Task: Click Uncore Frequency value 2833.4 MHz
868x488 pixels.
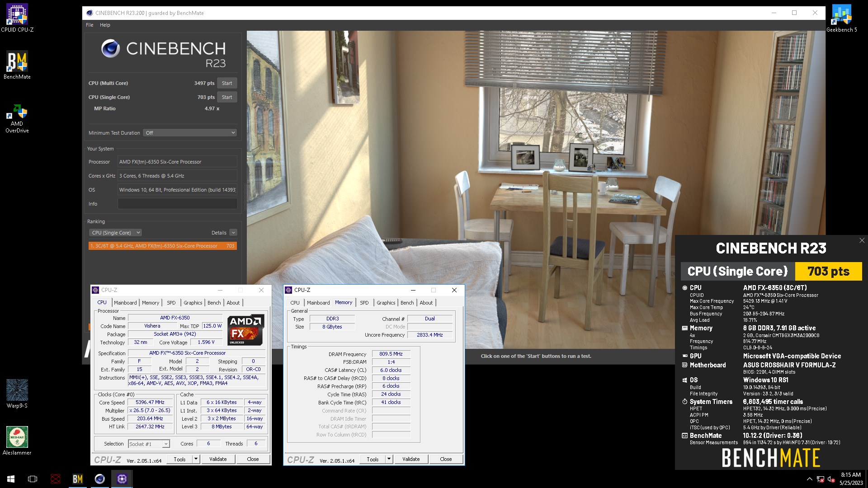Action: 430,335
